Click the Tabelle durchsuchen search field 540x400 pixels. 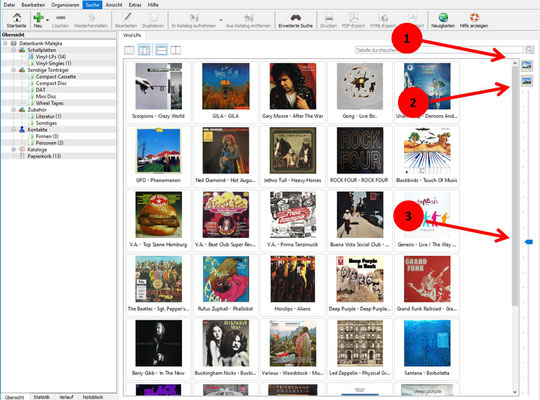click(x=439, y=50)
